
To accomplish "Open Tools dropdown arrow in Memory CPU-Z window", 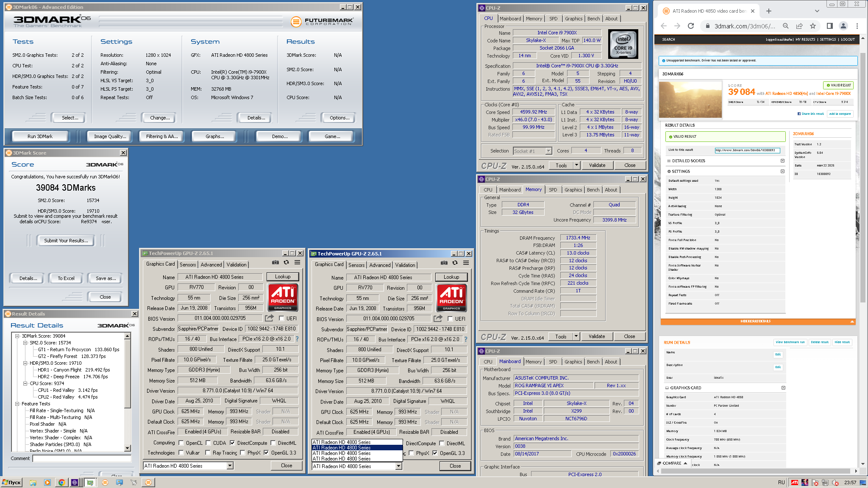I will (x=576, y=336).
